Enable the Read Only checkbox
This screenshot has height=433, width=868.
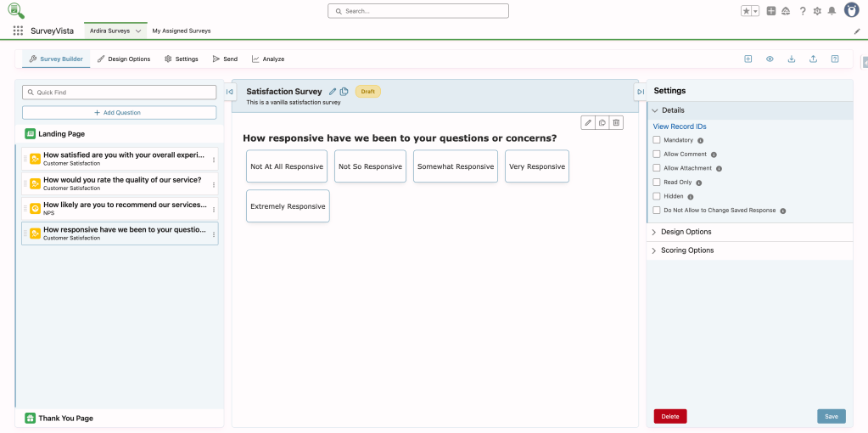coord(657,182)
